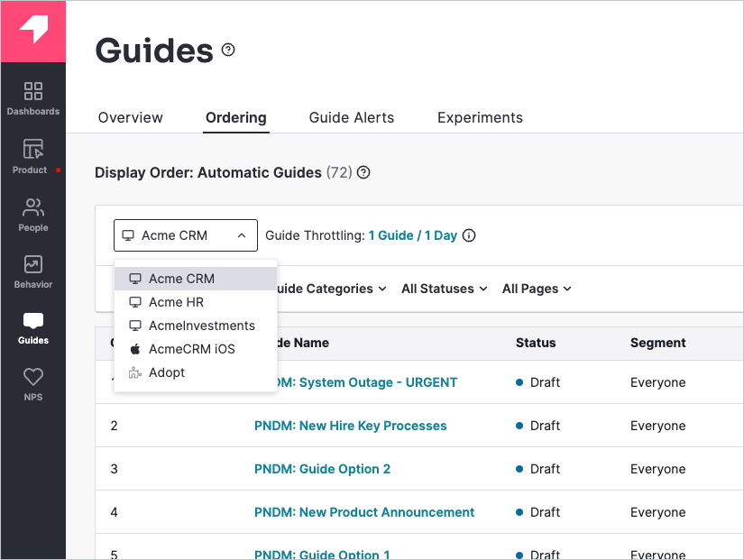The image size is (744, 560).
Task: Select the NPS icon in the sidebar
Action: 32,381
